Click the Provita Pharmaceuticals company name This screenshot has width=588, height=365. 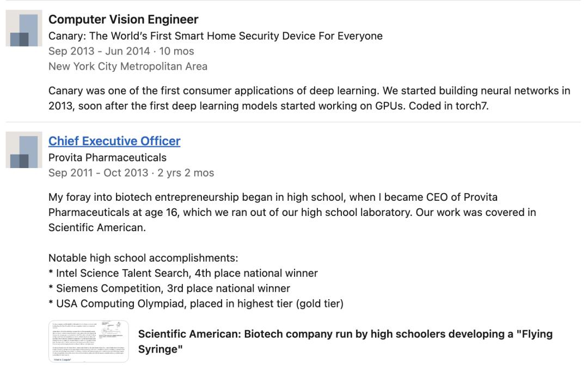[107, 157]
